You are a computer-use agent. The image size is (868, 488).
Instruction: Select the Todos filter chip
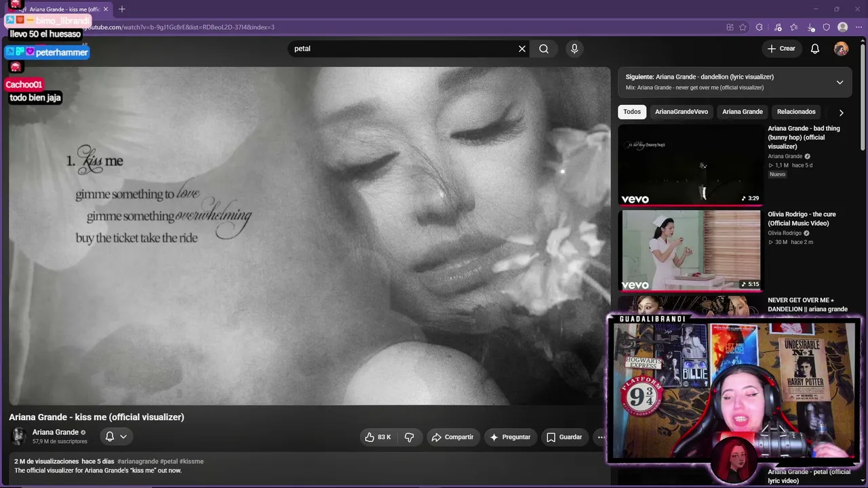click(x=632, y=112)
